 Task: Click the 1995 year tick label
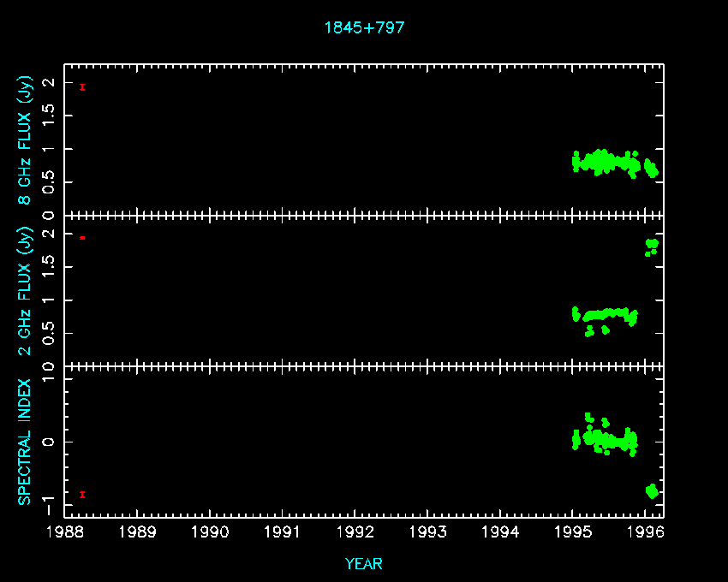point(573,532)
